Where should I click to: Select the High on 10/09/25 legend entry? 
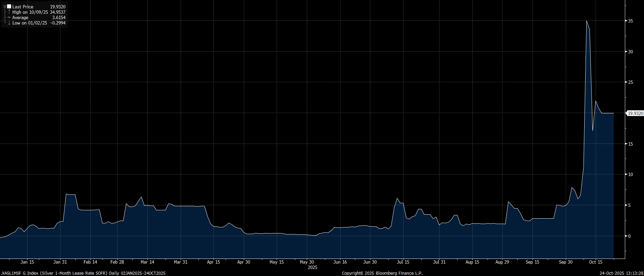(30, 12)
